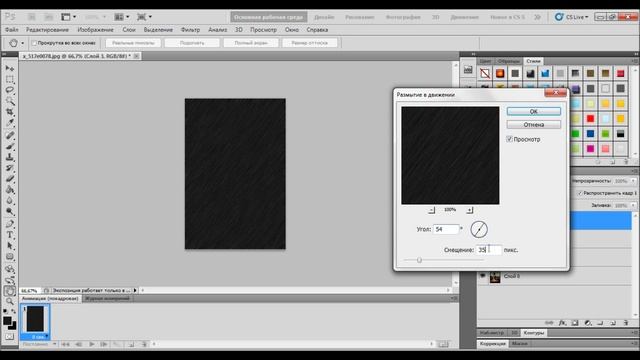This screenshot has height=360, width=640.
Task: Select the 3D Camera tool
Action: click(x=10, y=280)
